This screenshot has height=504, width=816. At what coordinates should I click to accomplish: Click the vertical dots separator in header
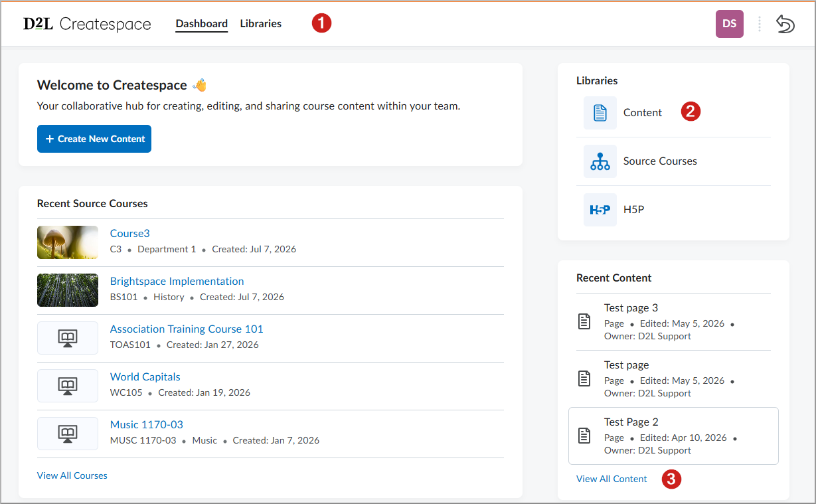click(760, 24)
